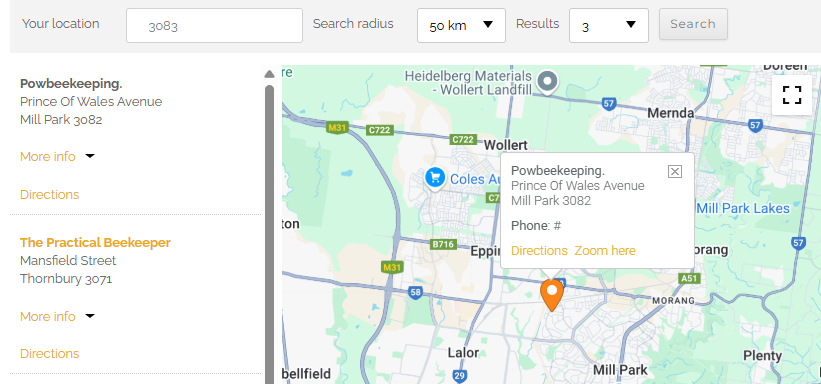Click the orange Powbeekeeping map pin
Screen dimensions: 821x384
click(551, 295)
